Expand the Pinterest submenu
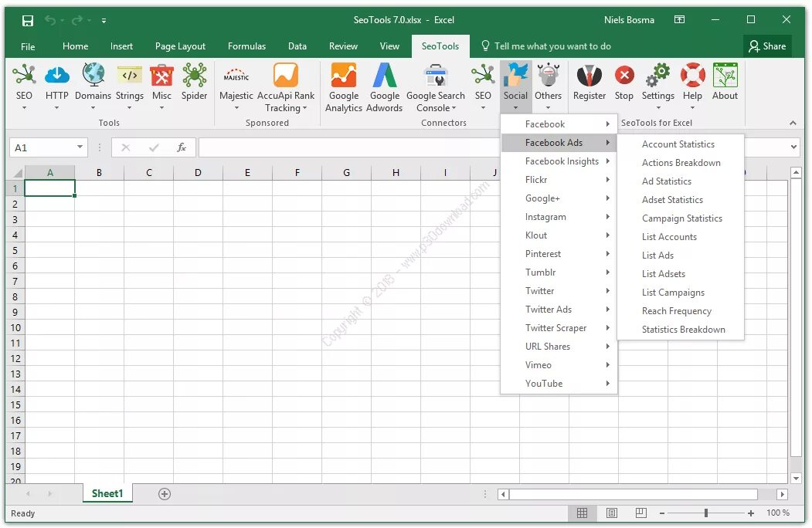This screenshot has width=812, height=528. click(x=559, y=254)
